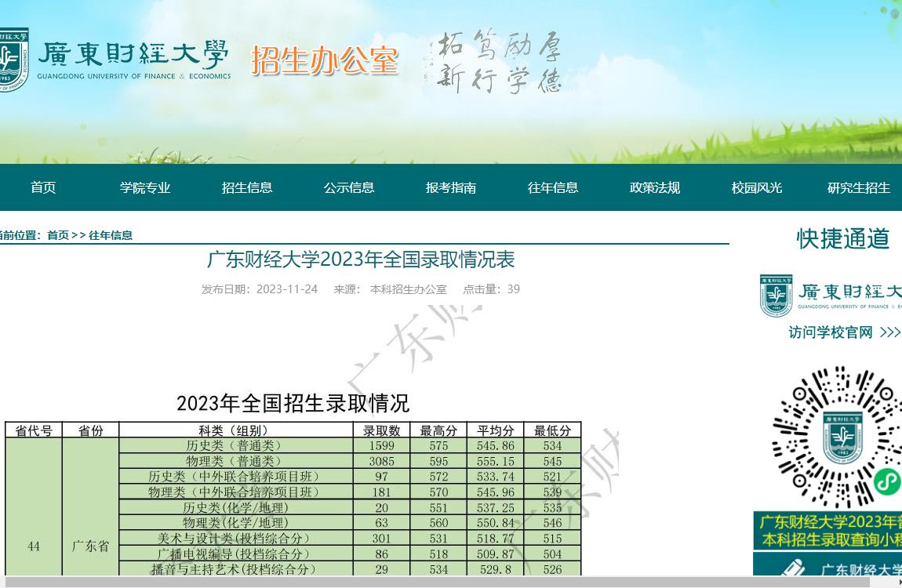This screenshot has height=588, width=902.
Task: Click the university crest logo in header
Action: [x=13, y=60]
